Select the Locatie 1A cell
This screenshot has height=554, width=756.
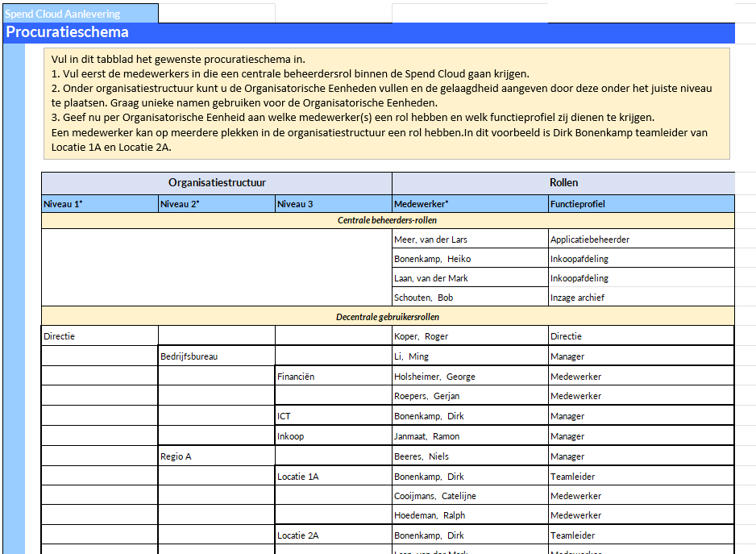coord(333,477)
